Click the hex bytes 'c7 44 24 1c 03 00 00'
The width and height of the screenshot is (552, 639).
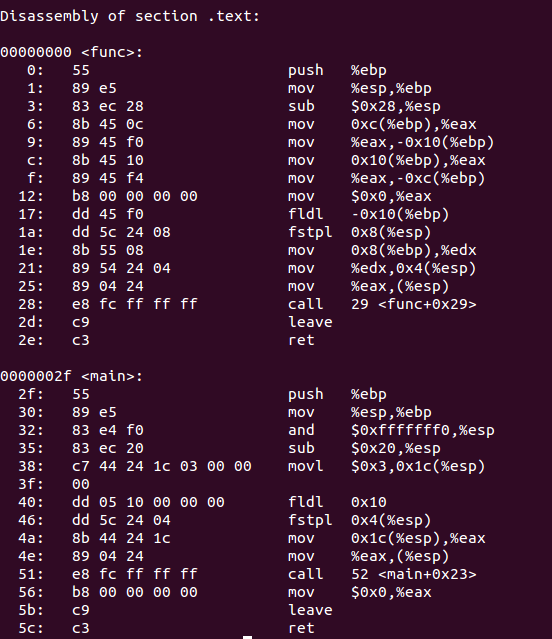[162, 466]
